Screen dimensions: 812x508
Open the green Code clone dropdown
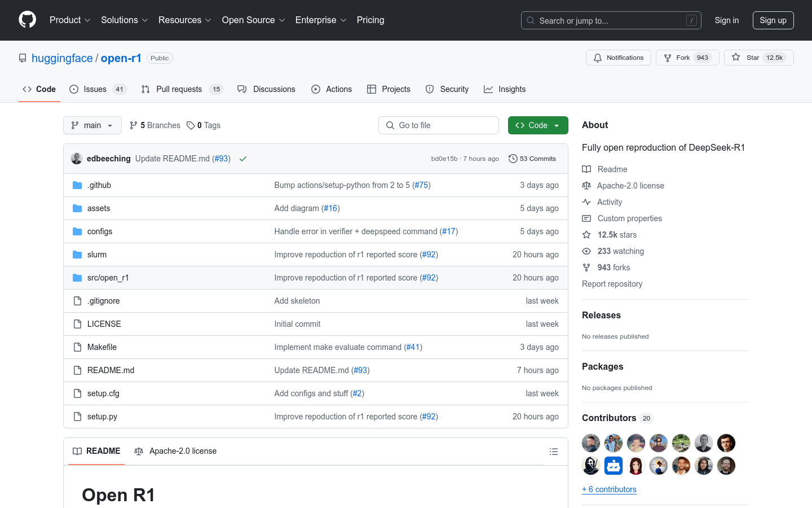click(x=538, y=125)
